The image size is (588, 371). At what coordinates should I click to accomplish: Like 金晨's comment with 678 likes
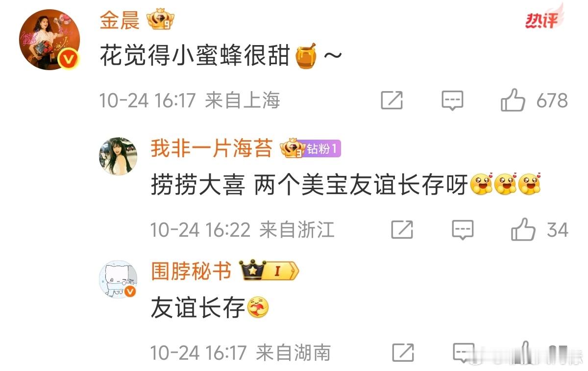(513, 101)
